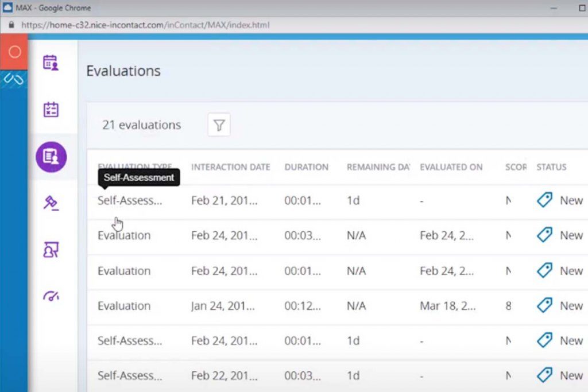Select the performance gauge icon in the sidebar
Viewport: 588px width, 392px height.
click(51, 295)
